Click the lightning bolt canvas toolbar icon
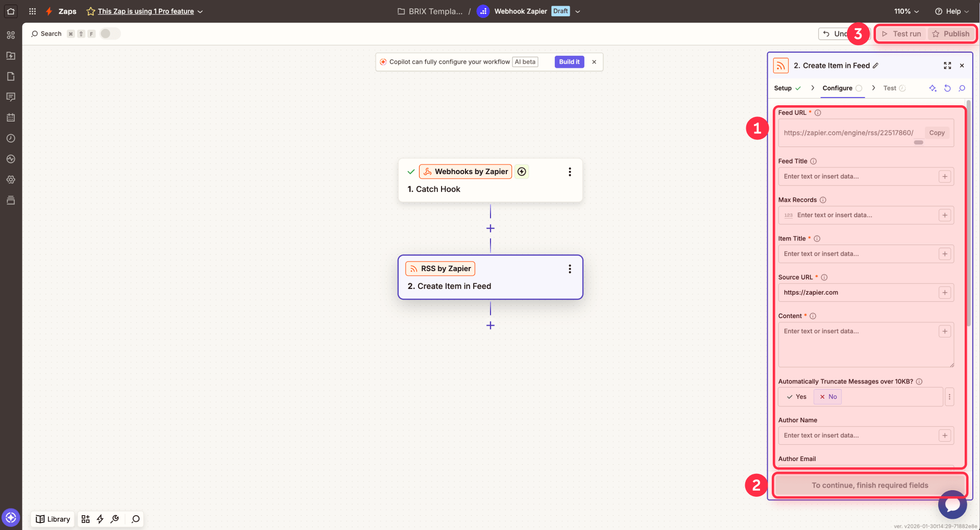This screenshot has height=530, width=980. click(100, 519)
